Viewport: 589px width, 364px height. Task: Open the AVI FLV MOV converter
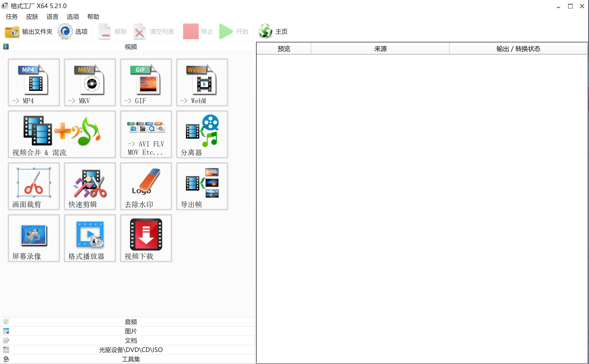(146, 134)
